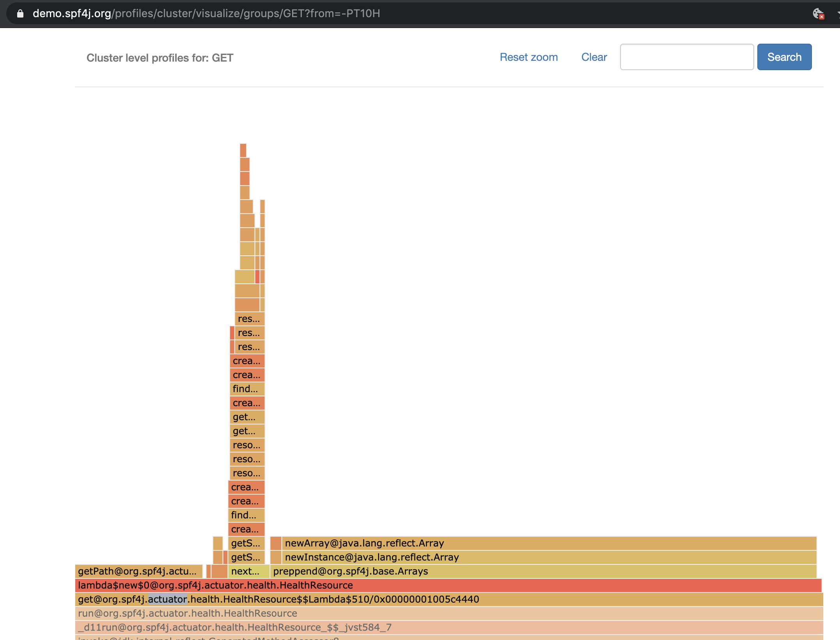Screen dimensions: 840x640
Task: Click the Clear link
Action: coord(594,57)
